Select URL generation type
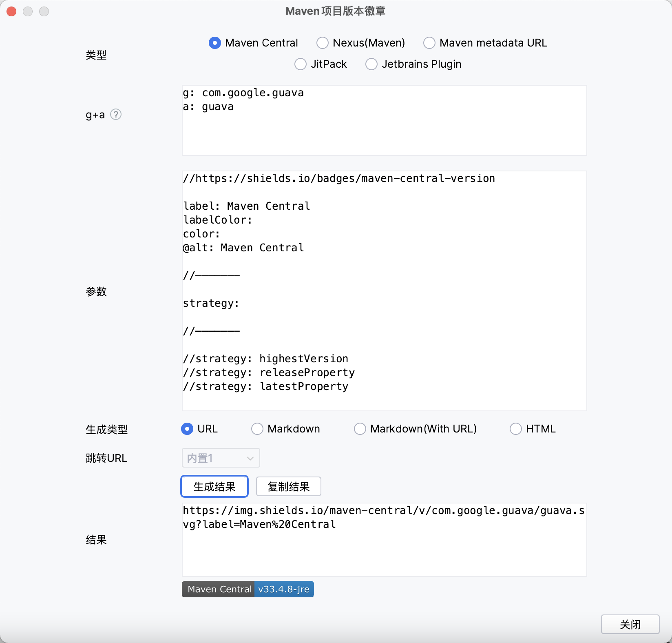Viewport: 672px width, 643px height. pos(187,429)
